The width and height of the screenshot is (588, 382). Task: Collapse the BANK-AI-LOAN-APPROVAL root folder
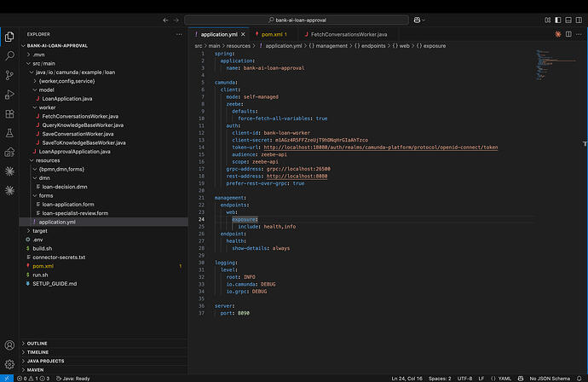pyautogui.click(x=57, y=46)
